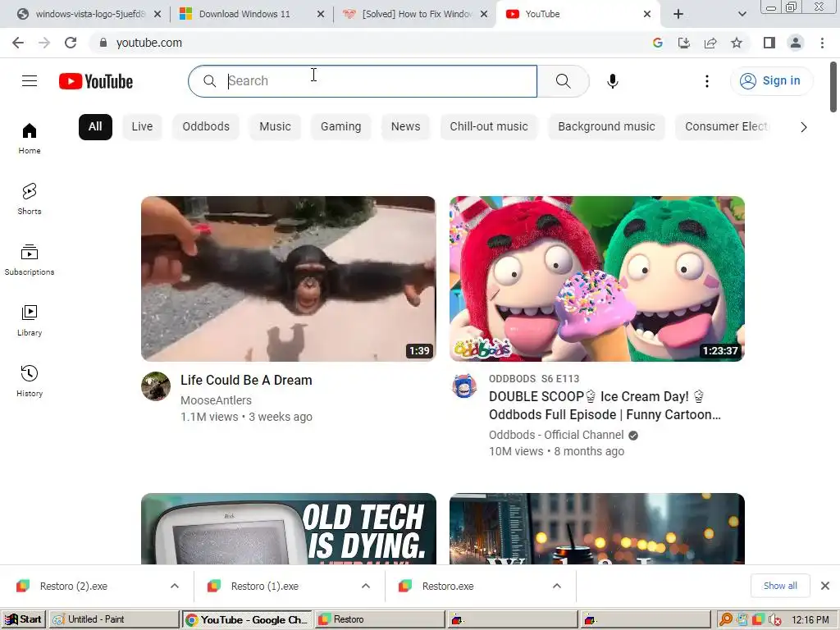This screenshot has width=840, height=630.
Task: Open Library in the sidebar
Action: 30,320
